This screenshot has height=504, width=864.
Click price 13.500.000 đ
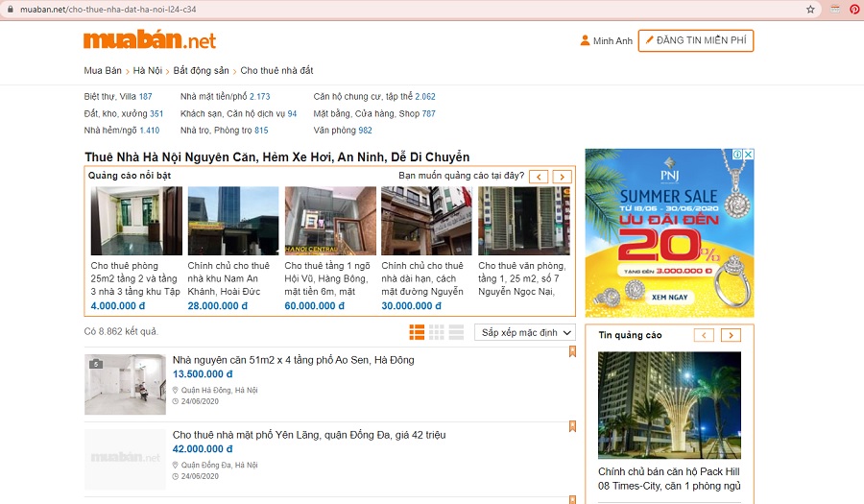coord(203,374)
